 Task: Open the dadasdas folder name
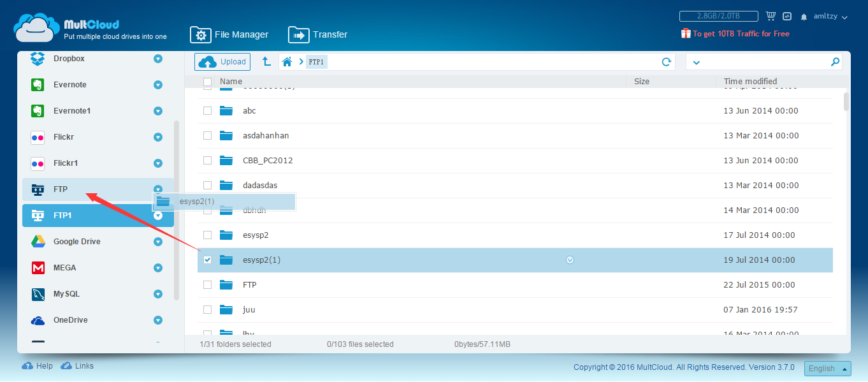coord(260,185)
